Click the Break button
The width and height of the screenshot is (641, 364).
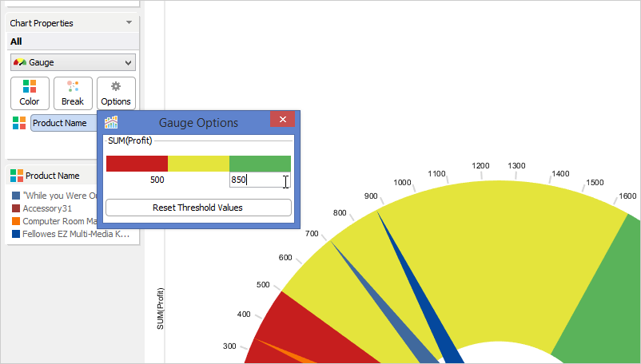[73, 93]
